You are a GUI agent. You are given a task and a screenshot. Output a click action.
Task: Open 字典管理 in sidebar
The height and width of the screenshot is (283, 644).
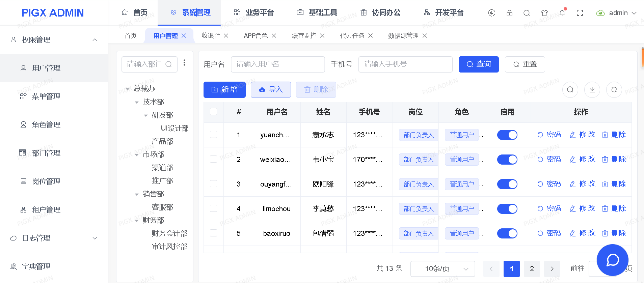[54, 266]
